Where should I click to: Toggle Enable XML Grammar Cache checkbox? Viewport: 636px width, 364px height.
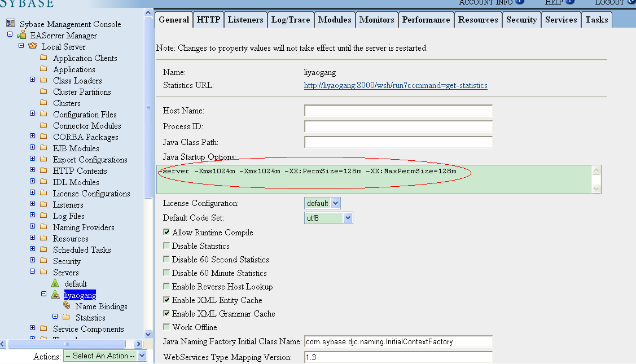[x=166, y=313]
